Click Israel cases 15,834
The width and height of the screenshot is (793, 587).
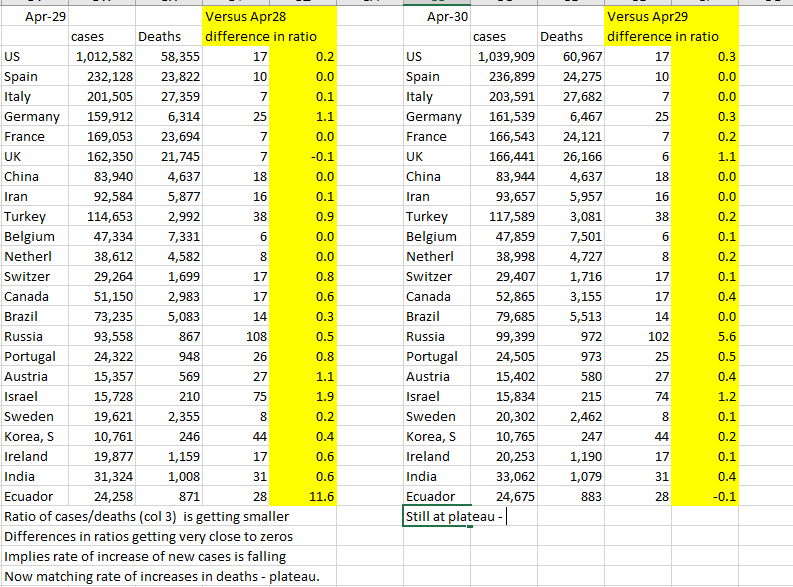[x=504, y=396]
